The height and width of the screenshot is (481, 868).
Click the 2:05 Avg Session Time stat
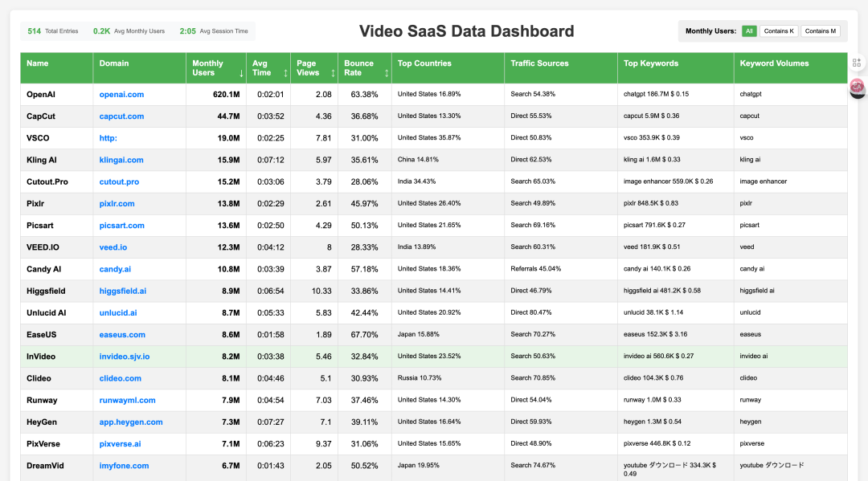point(214,31)
